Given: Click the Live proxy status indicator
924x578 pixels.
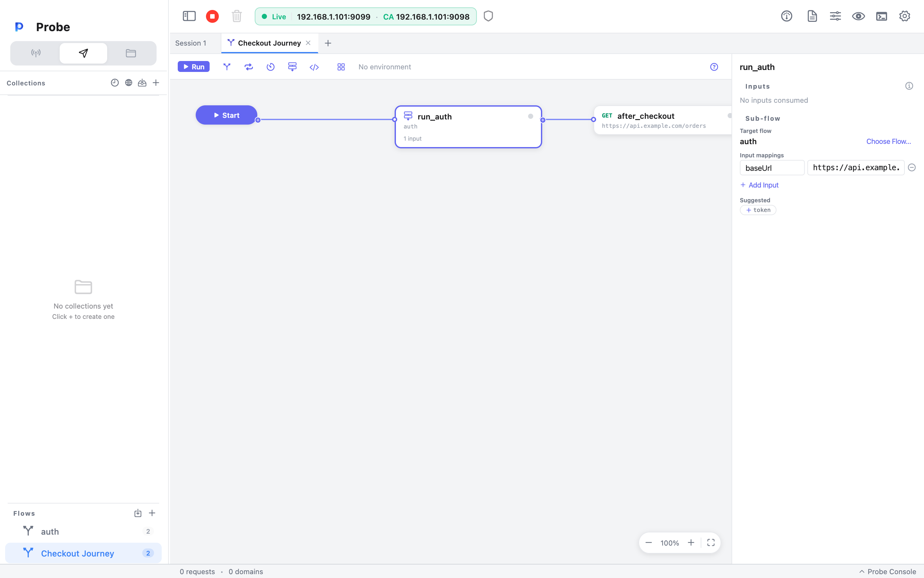Looking at the screenshot, I should (274, 16).
